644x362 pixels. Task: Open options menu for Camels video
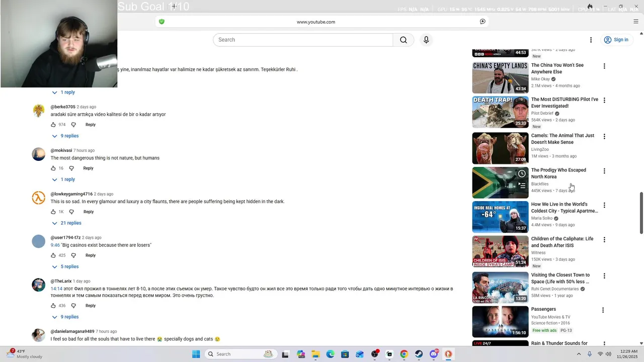(604, 137)
